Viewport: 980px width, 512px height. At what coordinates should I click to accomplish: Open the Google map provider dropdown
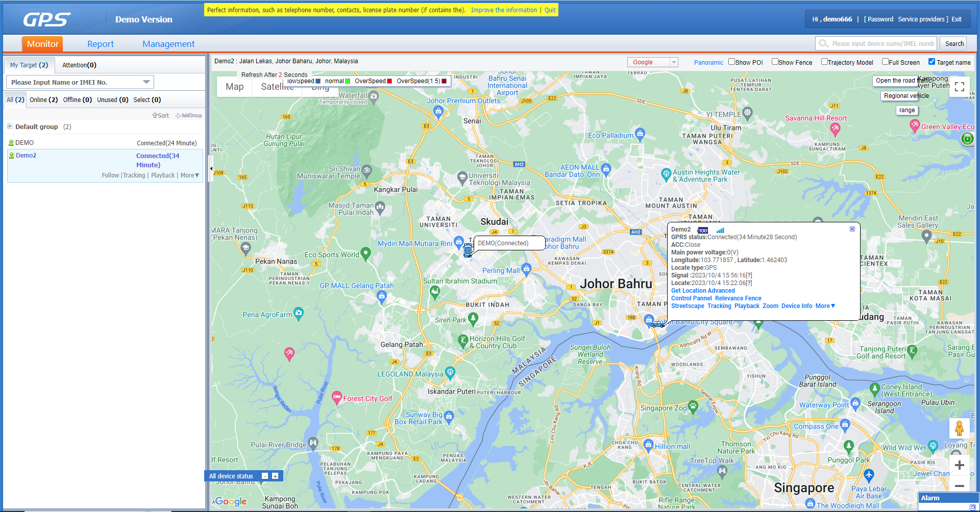[x=673, y=62]
